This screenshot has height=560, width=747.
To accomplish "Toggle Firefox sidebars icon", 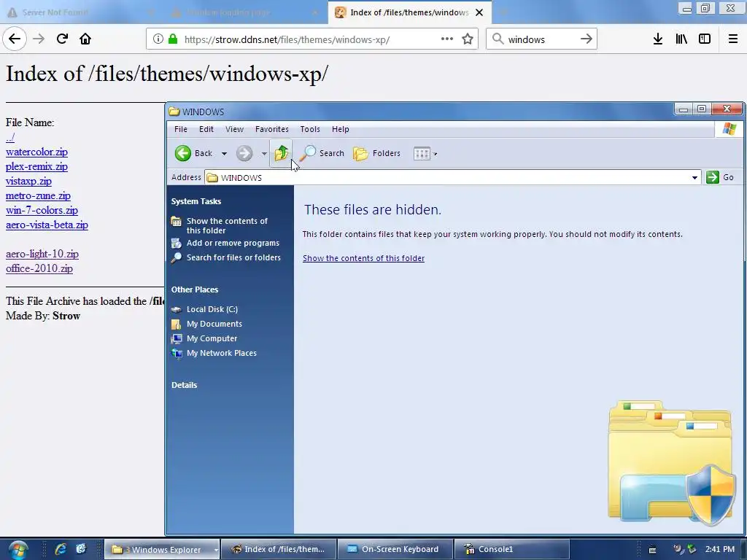I will 705,39.
